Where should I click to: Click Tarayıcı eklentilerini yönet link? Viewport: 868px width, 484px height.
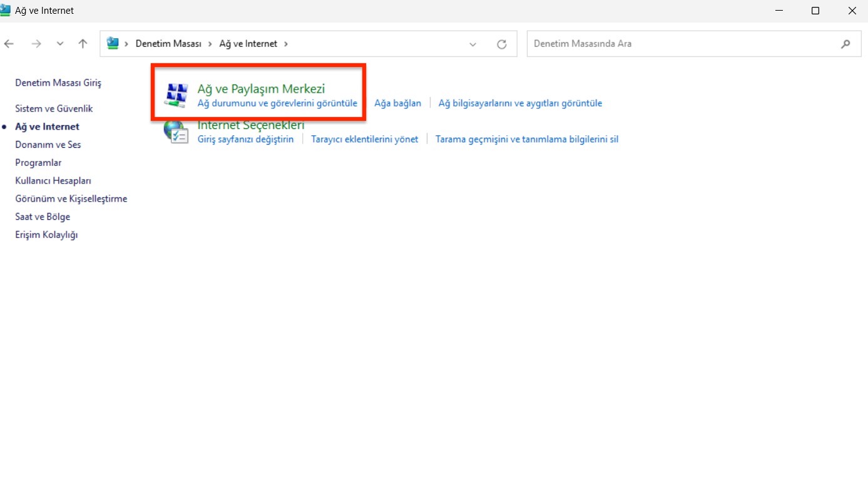pos(364,139)
